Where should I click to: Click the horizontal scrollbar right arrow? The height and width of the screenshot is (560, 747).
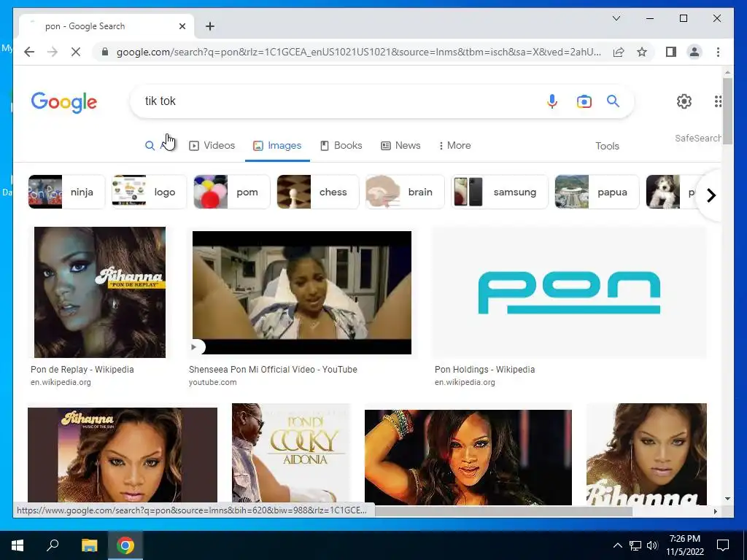[x=715, y=511]
